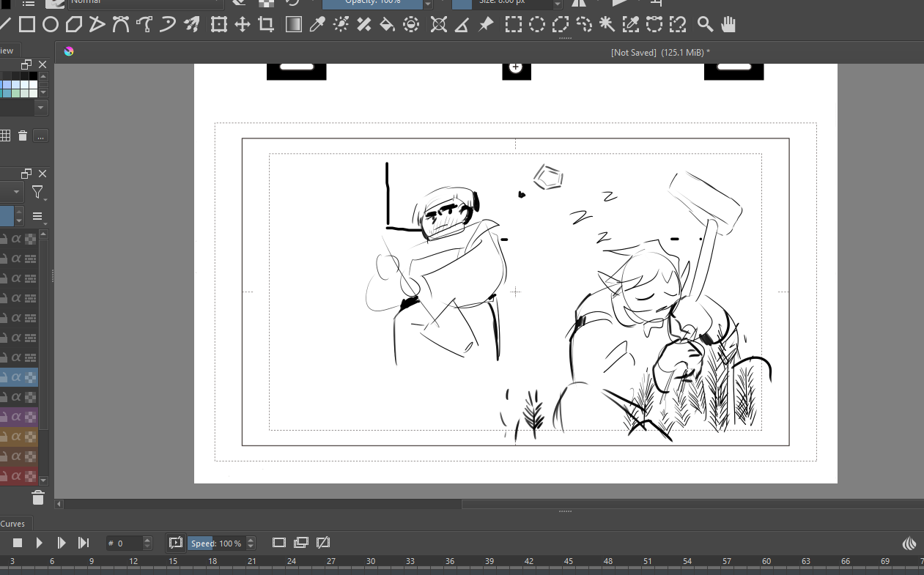Open the layers panel options menu
The width and height of the screenshot is (924, 575).
pos(37,217)
